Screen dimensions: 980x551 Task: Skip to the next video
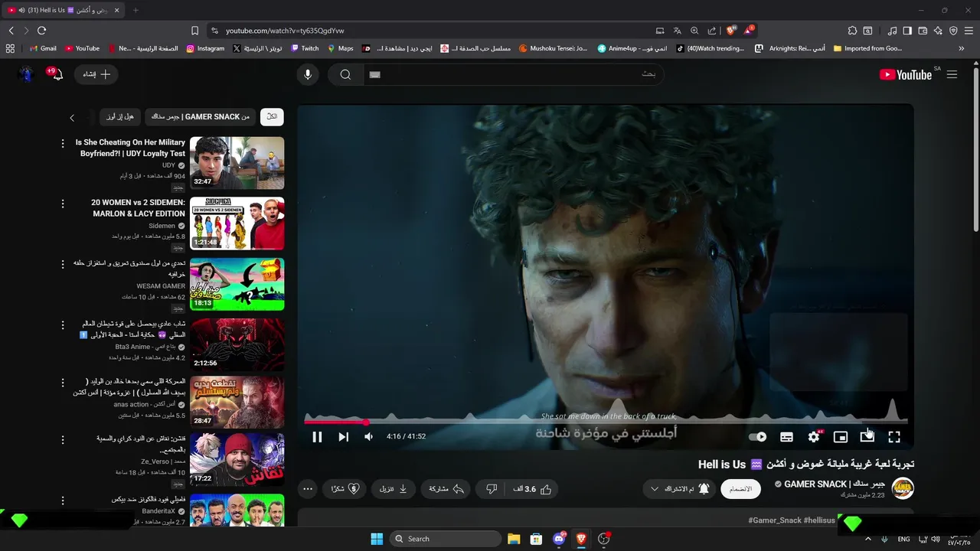point(343,437)
